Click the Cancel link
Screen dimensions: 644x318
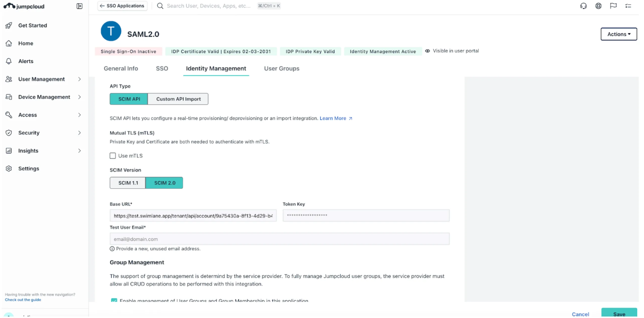click(580, 314)
